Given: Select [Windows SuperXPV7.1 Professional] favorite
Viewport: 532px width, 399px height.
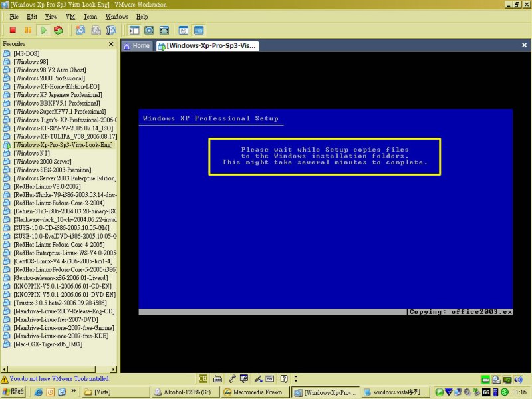Looking at the screenshot, I should coord(59,111).
